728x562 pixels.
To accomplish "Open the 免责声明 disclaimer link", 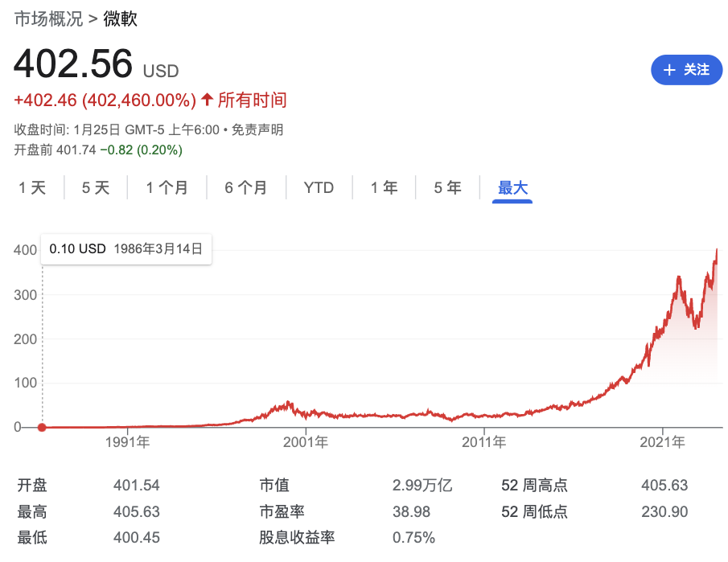I will point(257,129).
